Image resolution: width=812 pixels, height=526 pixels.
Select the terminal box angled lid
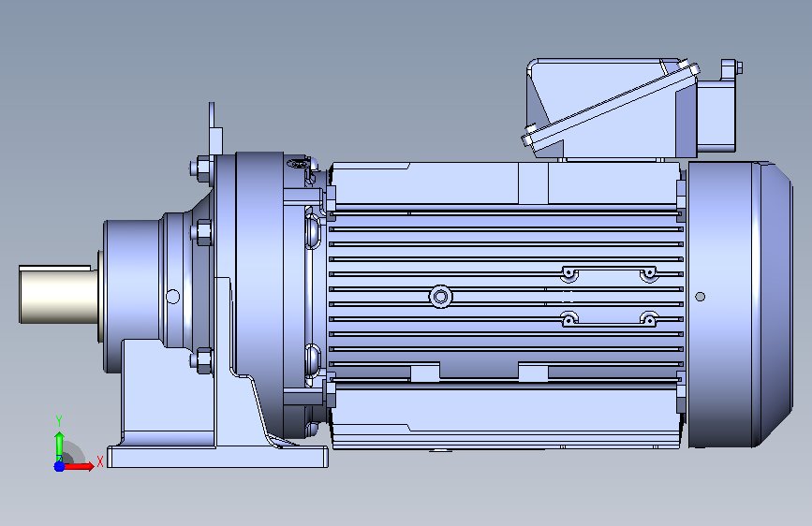611,105
